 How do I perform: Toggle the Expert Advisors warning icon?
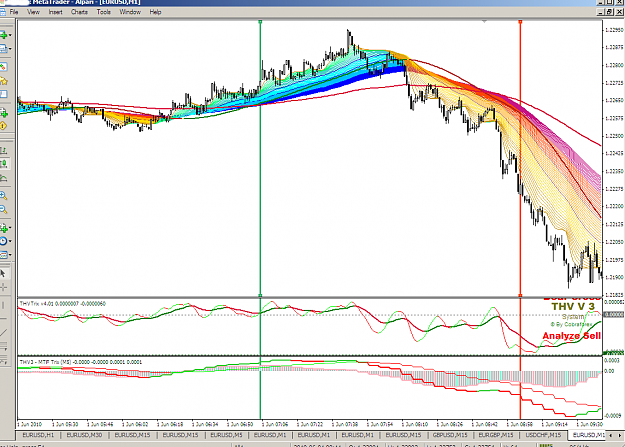pyautogui.click(x=3, y=126)
